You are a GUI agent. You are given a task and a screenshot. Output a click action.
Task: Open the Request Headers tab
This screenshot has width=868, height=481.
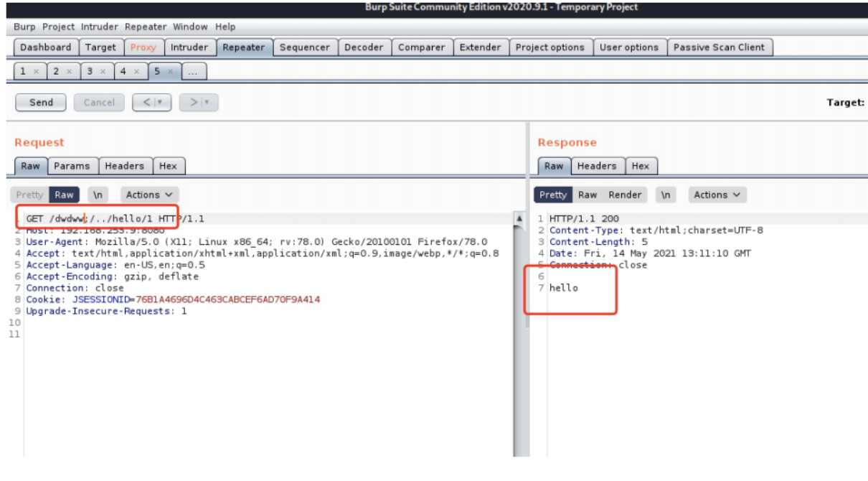click(x=125, y=166)
